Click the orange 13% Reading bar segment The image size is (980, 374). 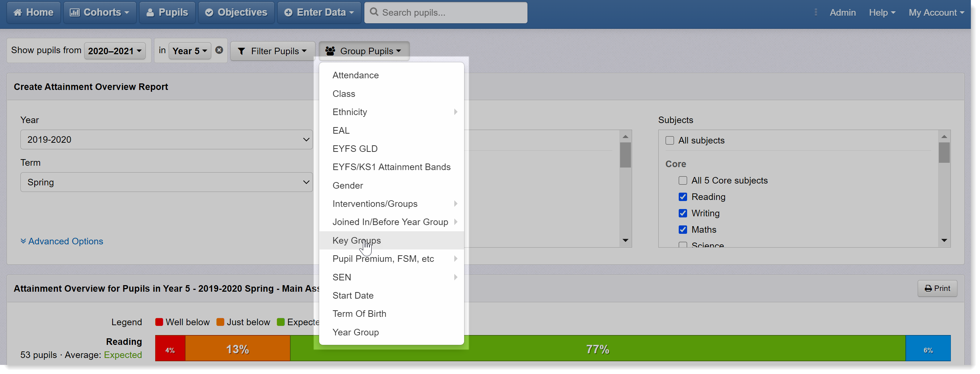click(x=238, y=349)
